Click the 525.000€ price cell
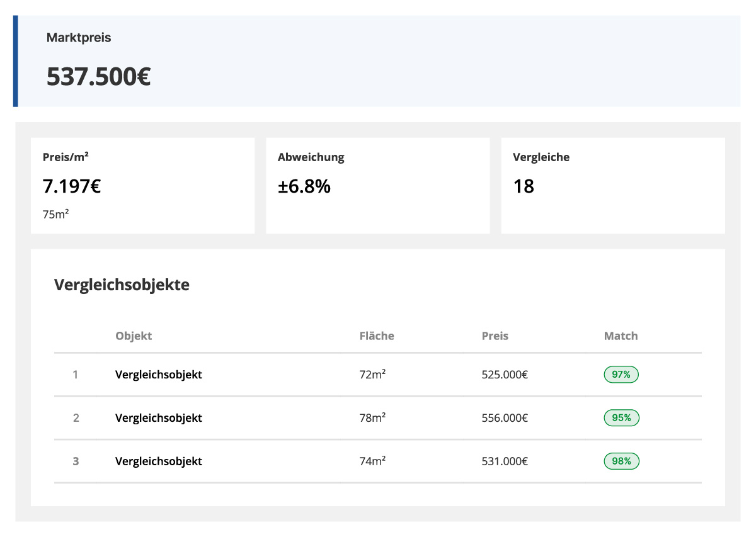756x537 pixels. [505, 375]
